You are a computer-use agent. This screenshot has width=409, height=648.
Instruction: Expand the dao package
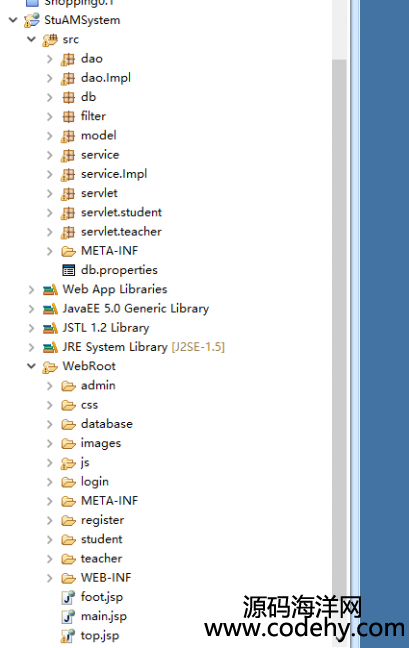[50, 59]
